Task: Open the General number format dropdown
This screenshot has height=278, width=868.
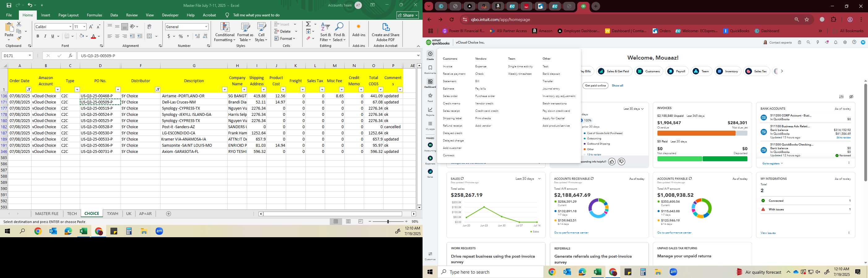Action: (206, 27)
